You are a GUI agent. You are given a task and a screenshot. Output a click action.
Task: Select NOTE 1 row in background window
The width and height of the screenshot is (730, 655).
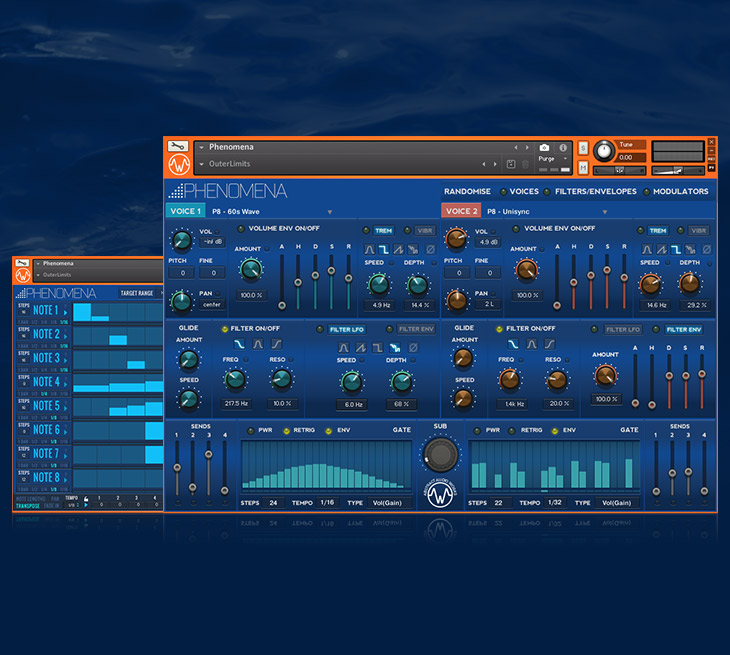pyautogui.click(x=46, y=310)
